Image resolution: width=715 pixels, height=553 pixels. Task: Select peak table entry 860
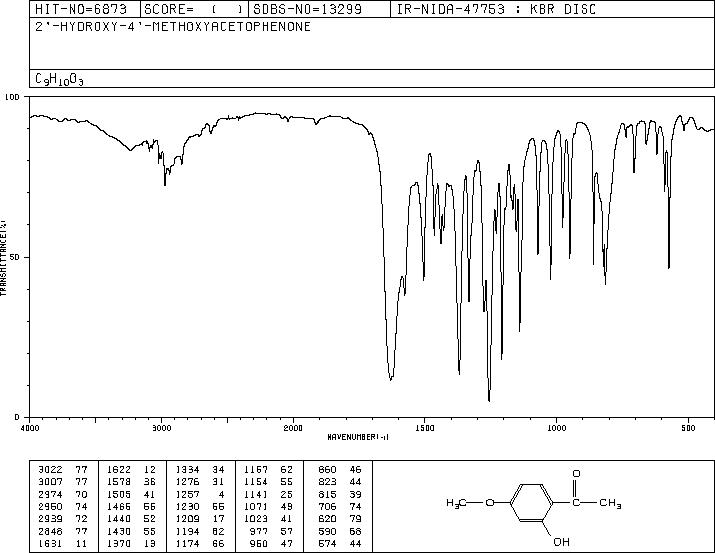340,470
